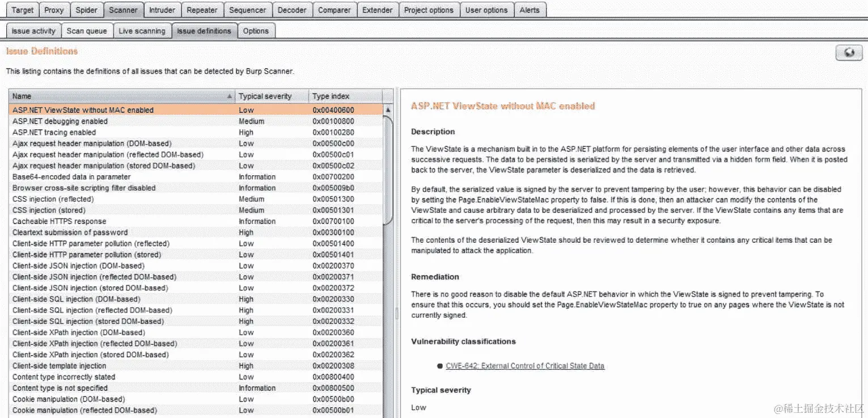
Task: Go to the Intruder tab
Action: pyautogui.click(x=162, y=10)
